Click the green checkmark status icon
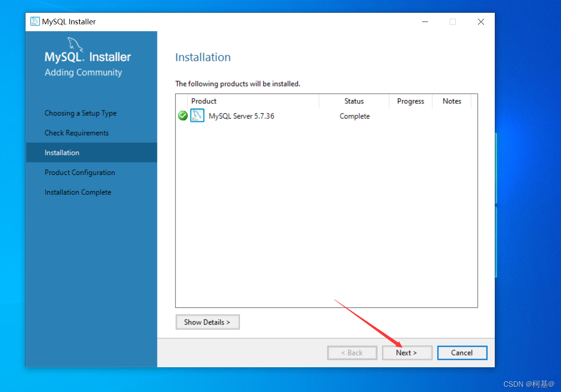Viewport: 561px width, 392px height. point(183,116)
